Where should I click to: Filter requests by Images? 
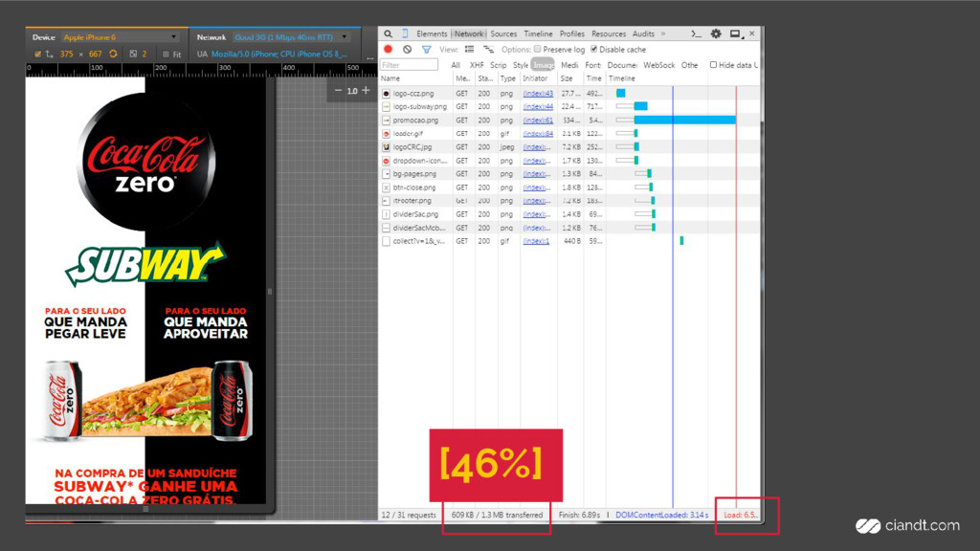[543, 65]
